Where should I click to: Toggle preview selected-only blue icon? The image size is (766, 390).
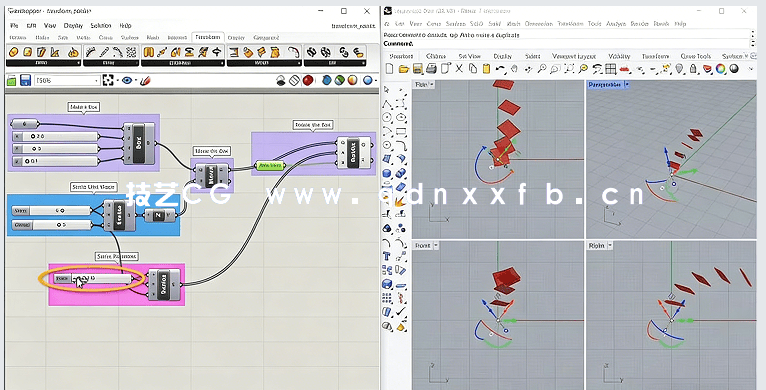pos(327,81)
